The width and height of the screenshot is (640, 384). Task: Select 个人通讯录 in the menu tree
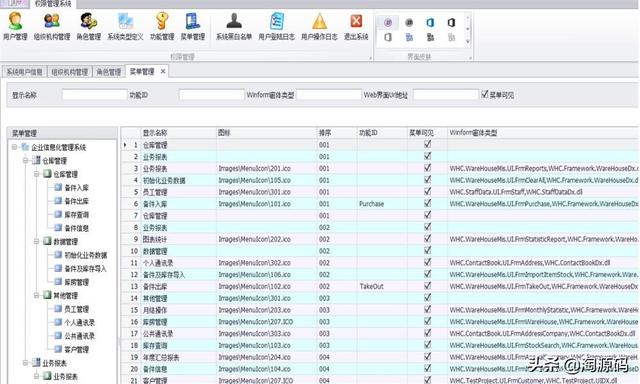point(80,322)
